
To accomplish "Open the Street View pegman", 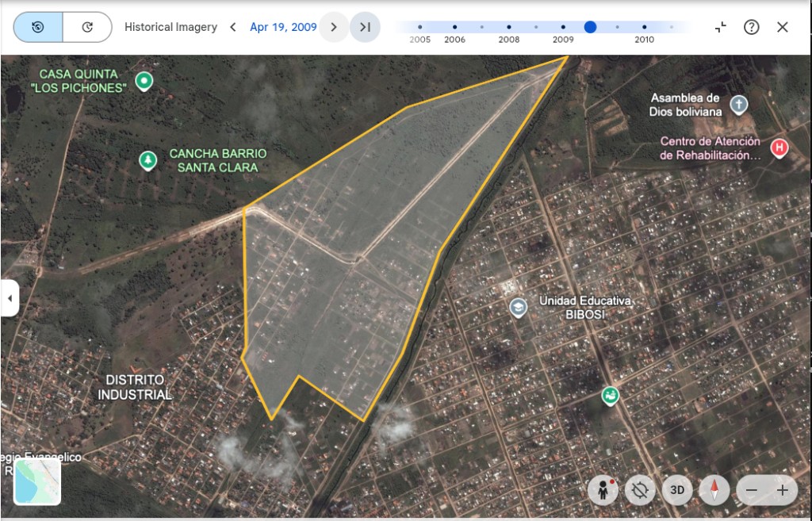I will pos(603,490).
